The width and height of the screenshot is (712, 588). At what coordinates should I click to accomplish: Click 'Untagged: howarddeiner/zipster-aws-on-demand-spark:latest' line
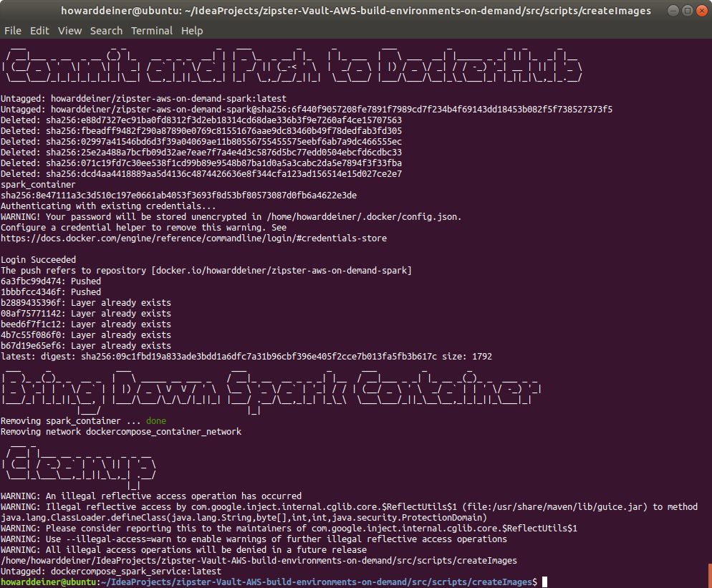click(x=143, y=99)
